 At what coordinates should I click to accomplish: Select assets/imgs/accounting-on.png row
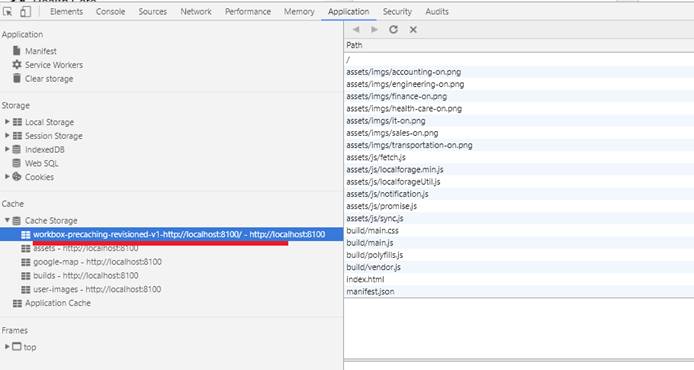[519, 72]
